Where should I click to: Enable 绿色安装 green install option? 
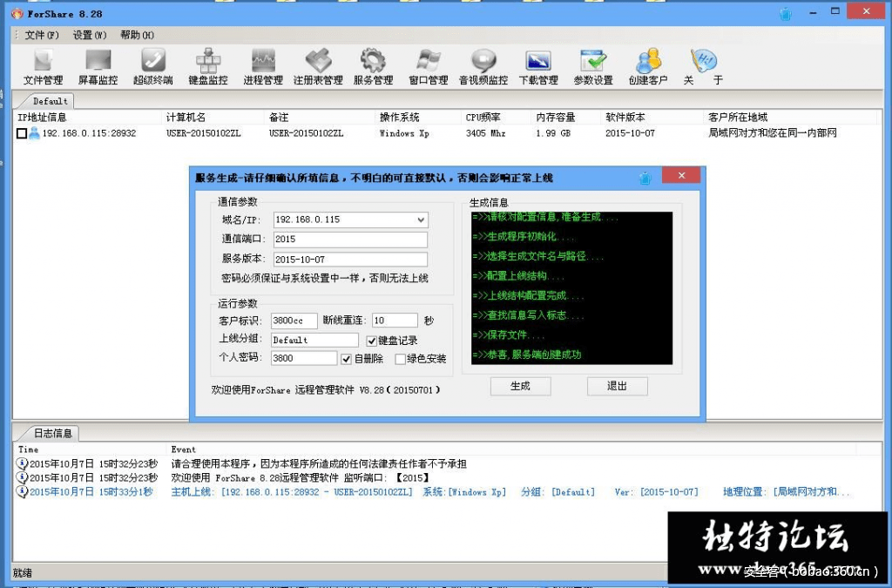402,358
